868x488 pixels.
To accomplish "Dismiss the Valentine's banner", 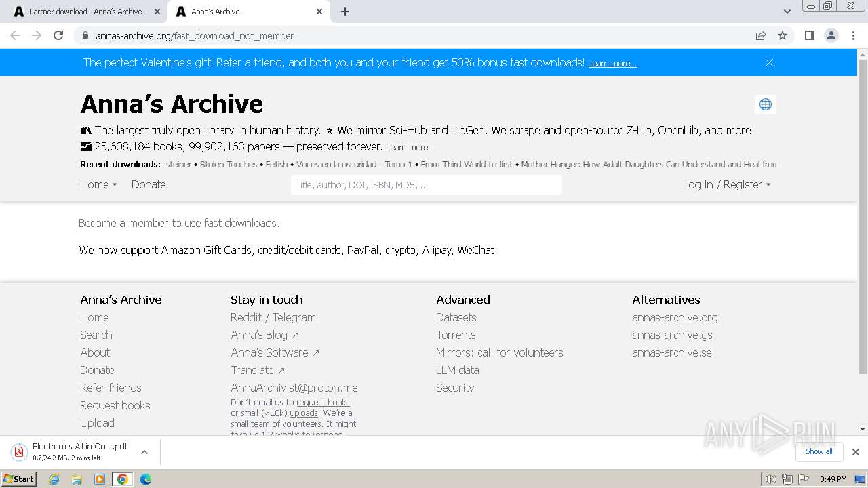I will click(769, 62).
